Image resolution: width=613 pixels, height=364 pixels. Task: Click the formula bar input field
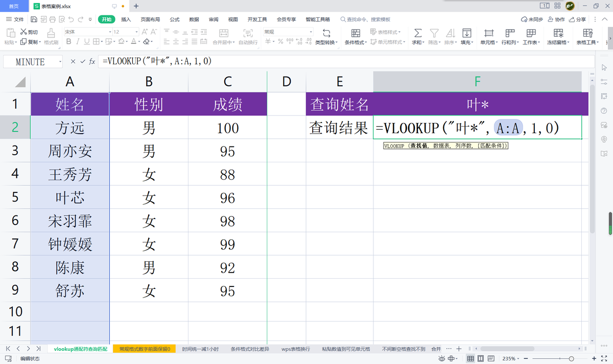coord(347,61)
